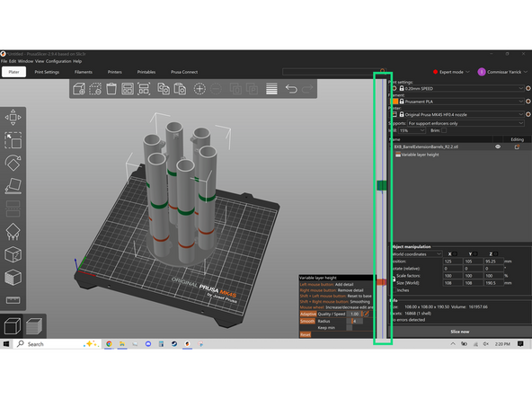Open the 0.20mm SPEED print settings dropdown

coord(460,88)
